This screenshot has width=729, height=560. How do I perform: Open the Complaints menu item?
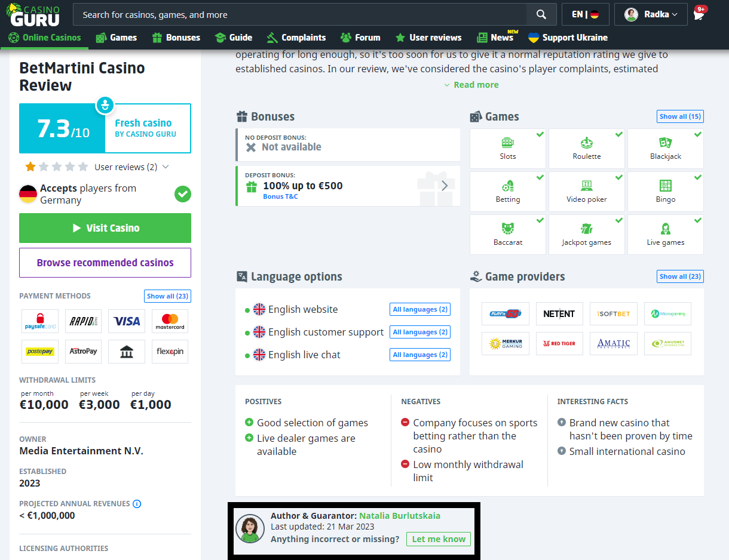(296, 38)
